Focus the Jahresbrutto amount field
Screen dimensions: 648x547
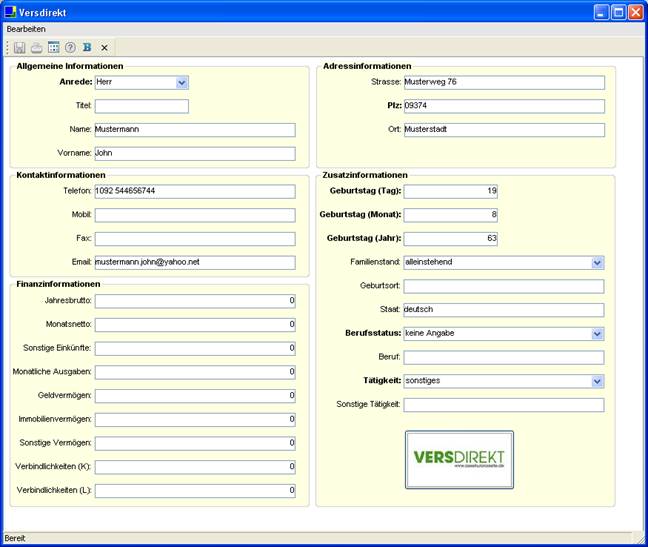click(x=195, y=300)
